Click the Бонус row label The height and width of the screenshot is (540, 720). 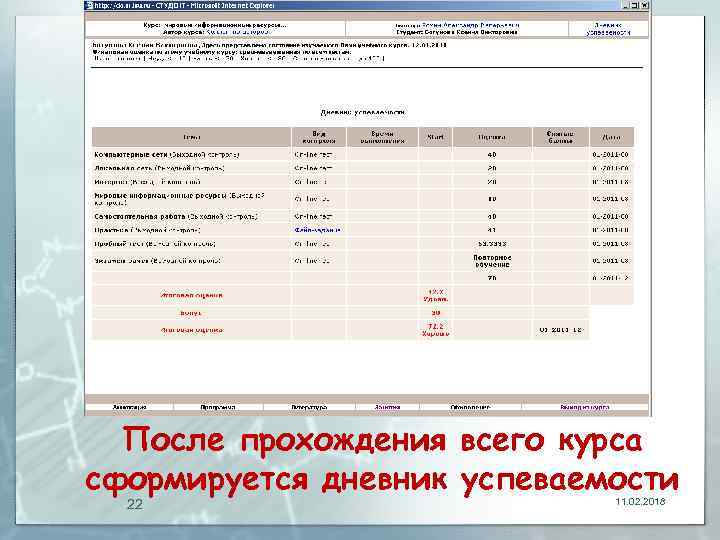pos(191,313)
